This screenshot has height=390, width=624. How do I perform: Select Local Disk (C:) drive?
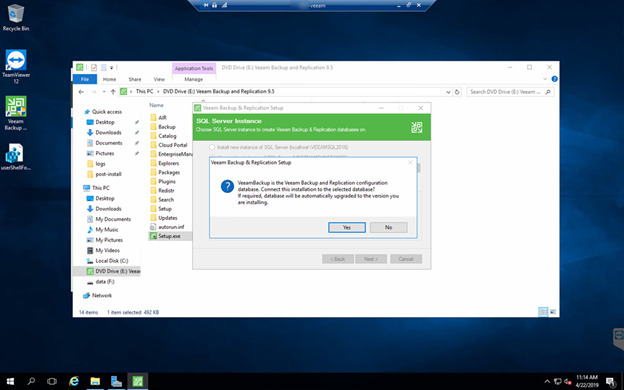[x=111, y=261]
